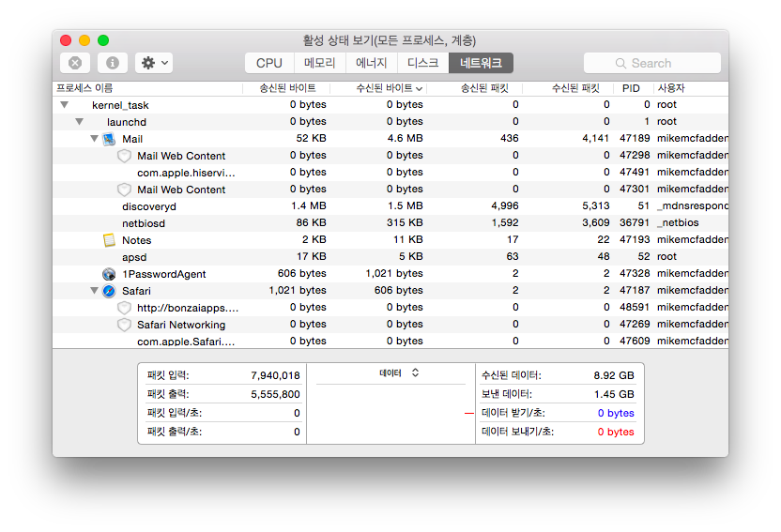Image resolution: width=781 pixels, height=532 pixels.
Task: Sort by 프로세스 이름 column header
Action: (x=147, y=88)
